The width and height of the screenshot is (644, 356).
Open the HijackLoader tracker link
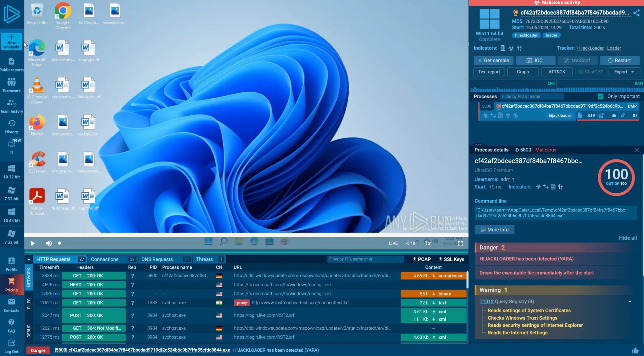pos(590,48)
